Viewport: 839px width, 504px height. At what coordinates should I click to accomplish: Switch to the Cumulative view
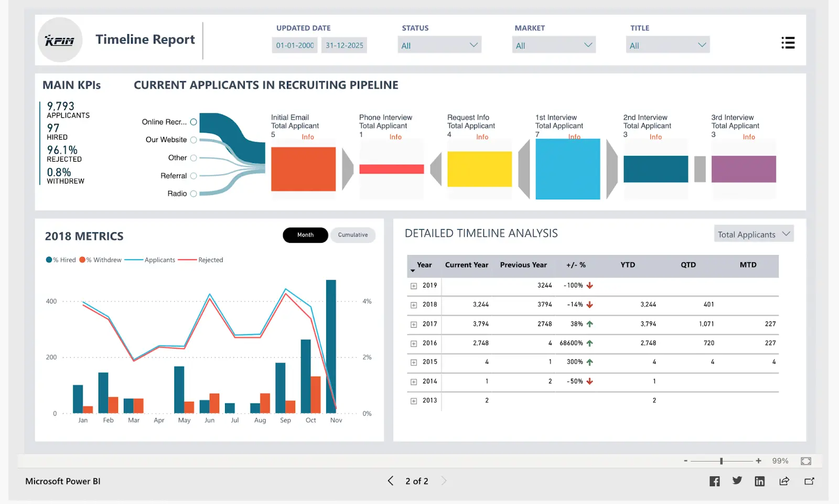point(352,235)
